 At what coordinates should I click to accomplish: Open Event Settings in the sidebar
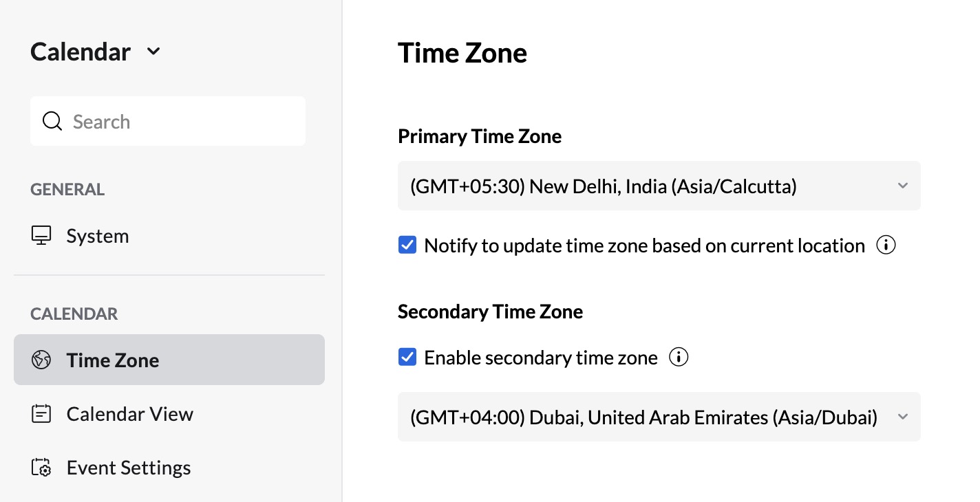coord(129,468)
